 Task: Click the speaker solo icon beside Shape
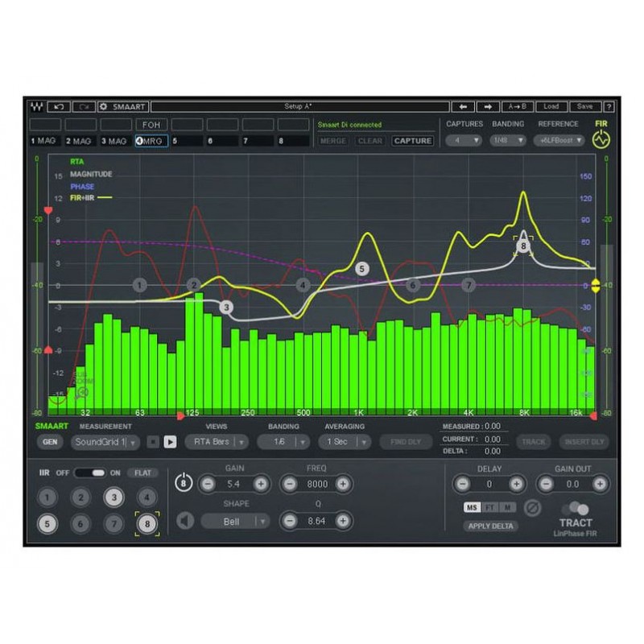pyautogui.click(x=185, y=521)
